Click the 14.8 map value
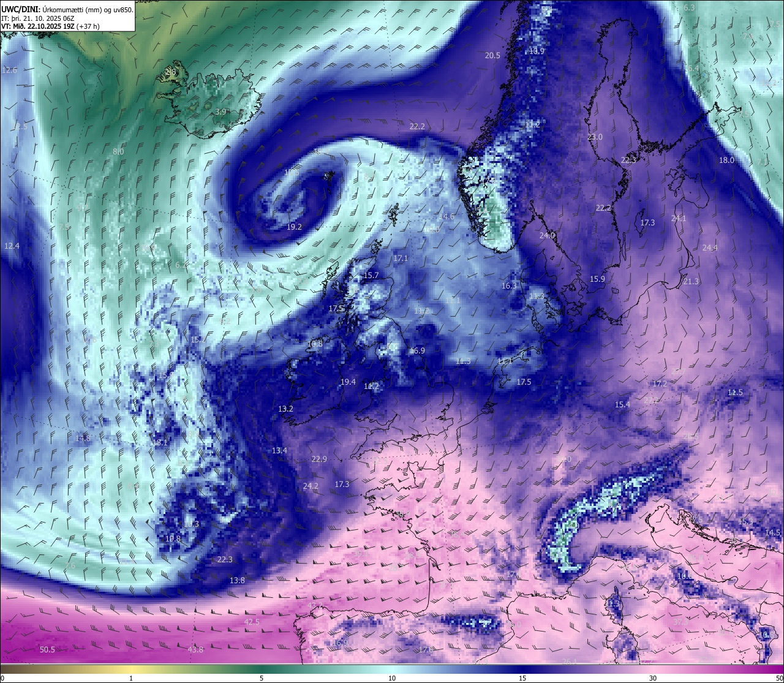Viewport: 784px width, 683px height. 83,439
